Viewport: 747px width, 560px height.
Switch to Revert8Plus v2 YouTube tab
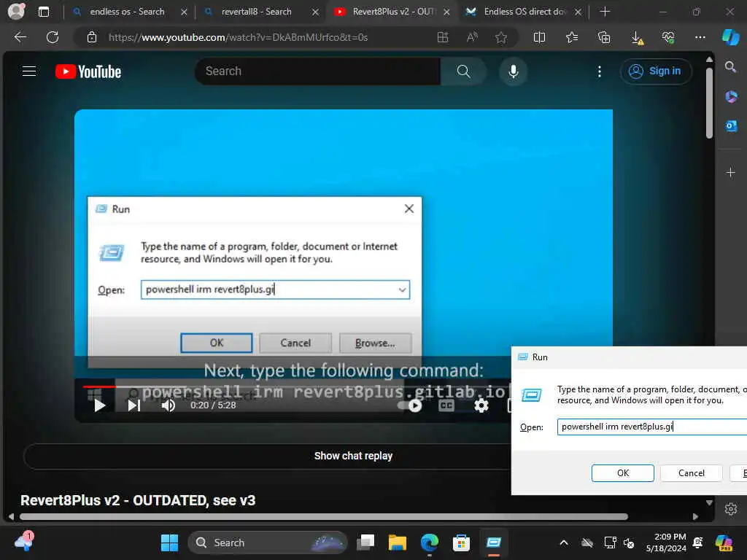pos(393,12)
